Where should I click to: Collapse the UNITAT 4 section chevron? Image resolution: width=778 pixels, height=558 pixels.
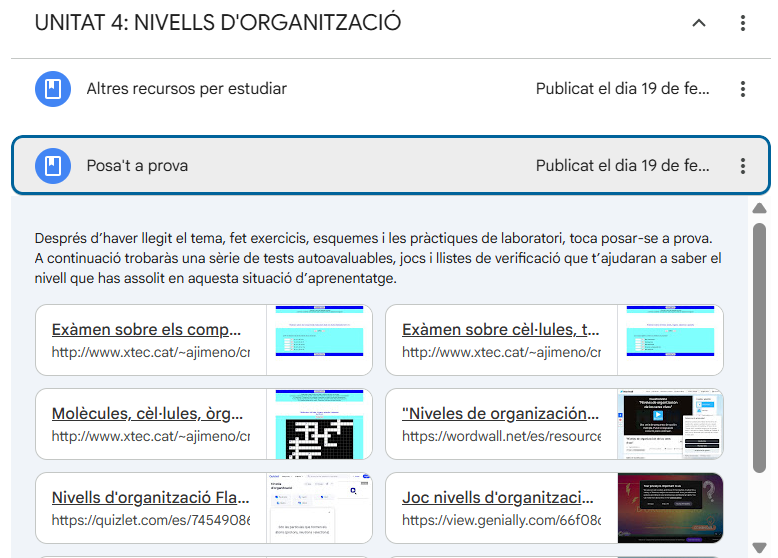(x=699, y=23)
